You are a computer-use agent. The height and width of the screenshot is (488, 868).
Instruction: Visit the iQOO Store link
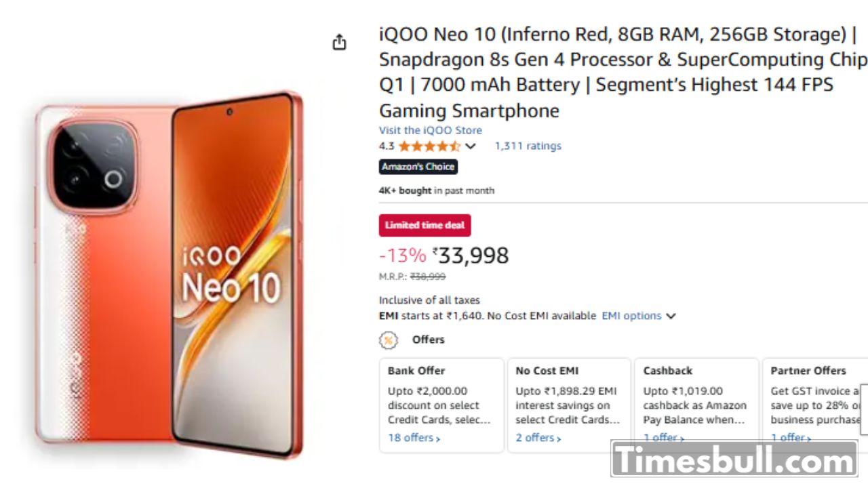tap(431, 130)
